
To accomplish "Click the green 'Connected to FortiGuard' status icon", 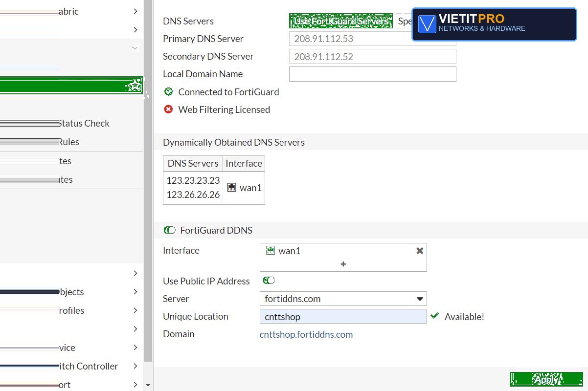I will pyautogui.click(x=169, y=91).
